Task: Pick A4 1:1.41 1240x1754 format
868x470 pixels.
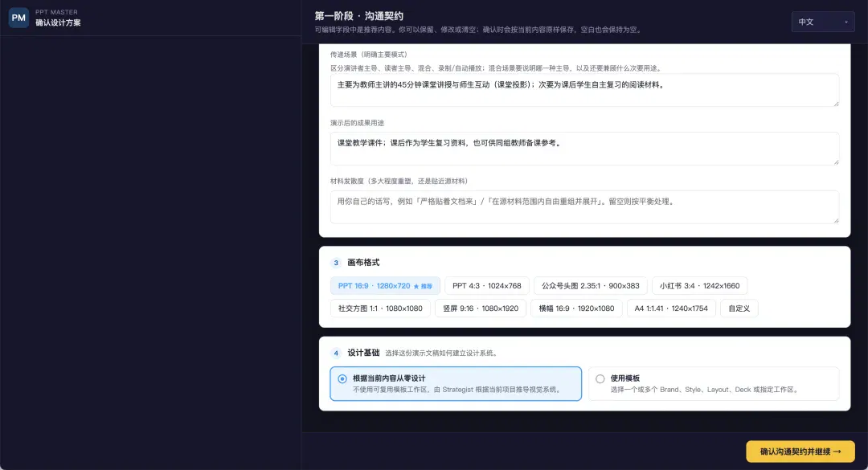Action: click(x=671, y=309)
